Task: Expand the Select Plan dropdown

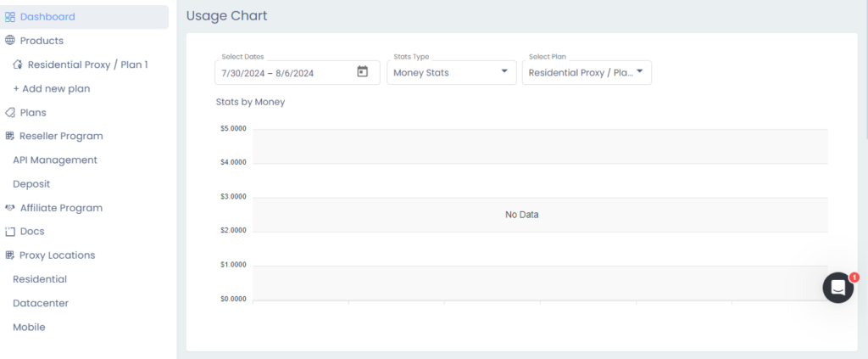Action: tap(587, 72)
